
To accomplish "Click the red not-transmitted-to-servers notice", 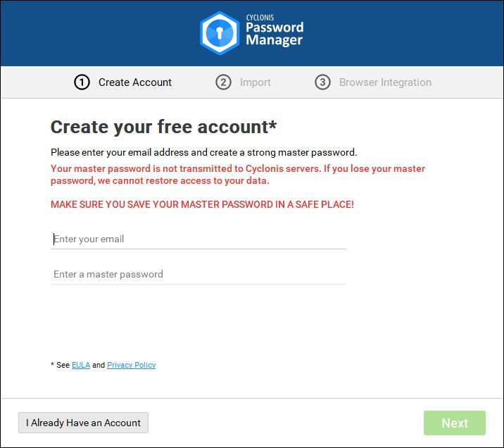I will 238,175.
